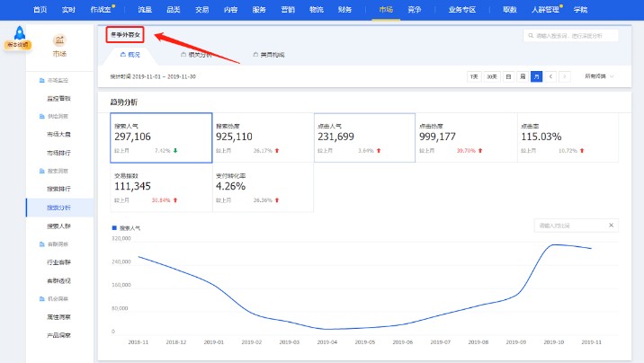Toggle the 搜索人气 metric card
644x363 pixels.
point(160,137)
